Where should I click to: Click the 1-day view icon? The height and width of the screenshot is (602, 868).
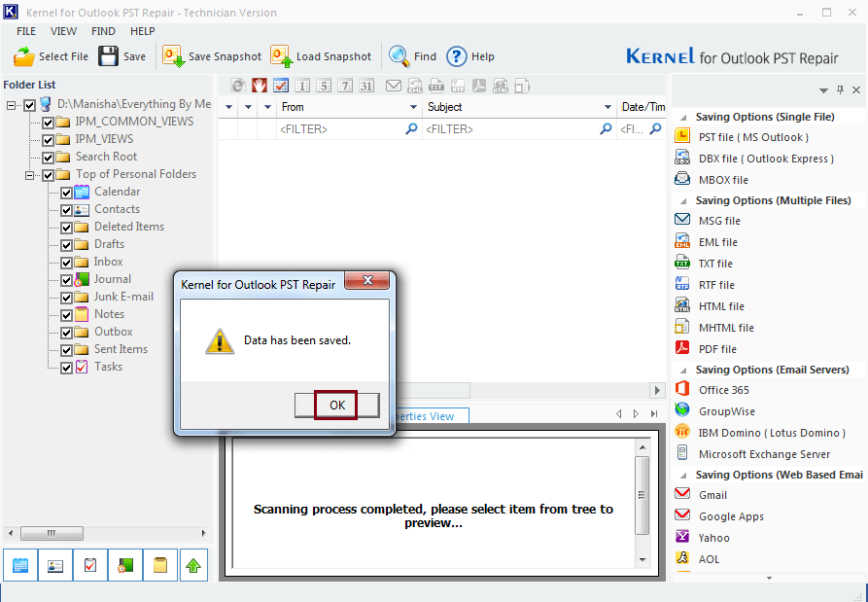[x=302, y=86]
